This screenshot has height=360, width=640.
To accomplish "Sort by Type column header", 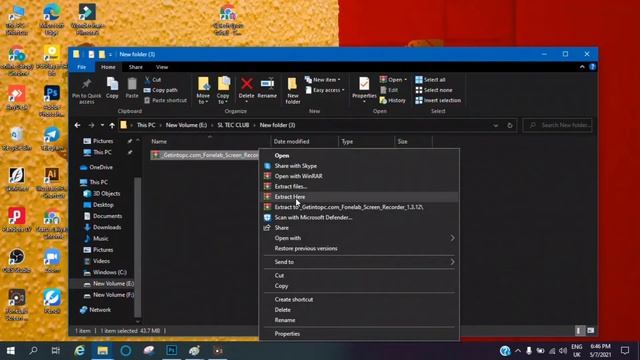I will [x=366, y=142].
